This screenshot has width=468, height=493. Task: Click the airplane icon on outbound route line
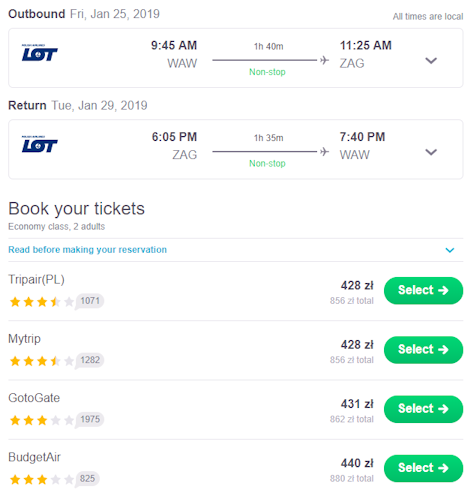coord(324,60)
